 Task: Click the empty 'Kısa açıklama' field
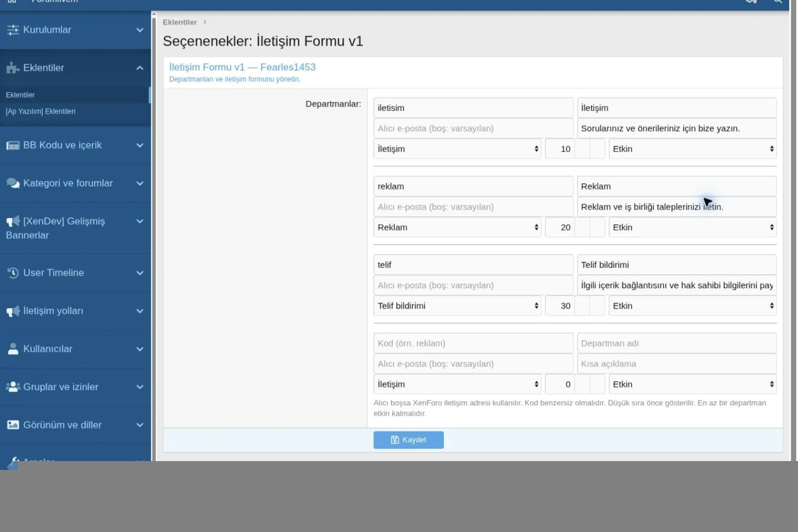pyautogui.click(x=677, y=364)
